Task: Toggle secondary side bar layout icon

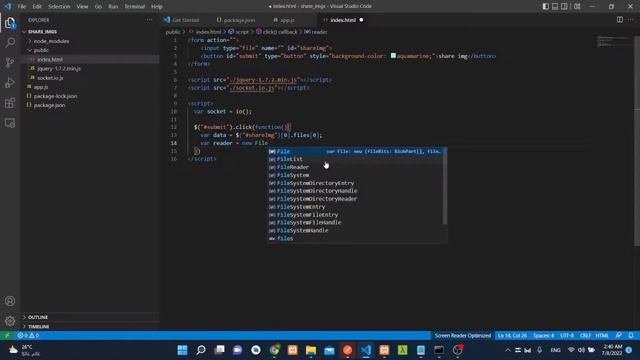Action: pyautogui.click(x=564, y=6)
